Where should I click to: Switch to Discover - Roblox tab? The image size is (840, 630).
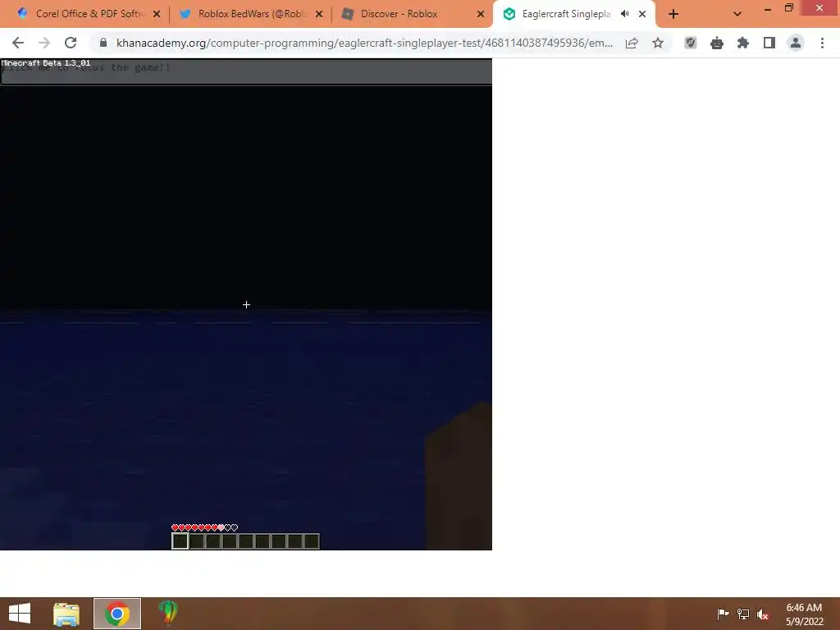(413, 14)
